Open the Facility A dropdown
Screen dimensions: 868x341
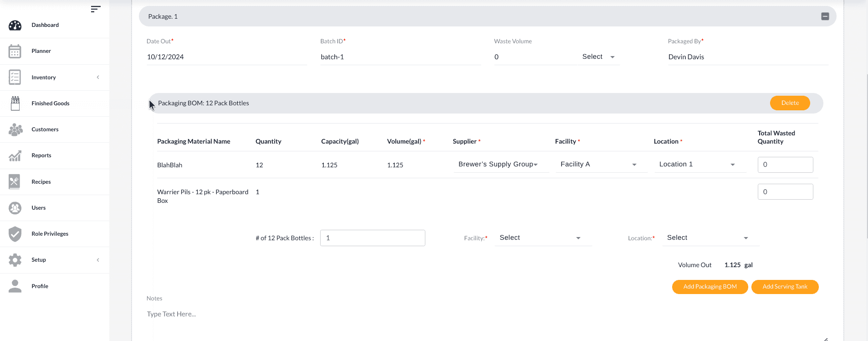(x=601, y=165)
